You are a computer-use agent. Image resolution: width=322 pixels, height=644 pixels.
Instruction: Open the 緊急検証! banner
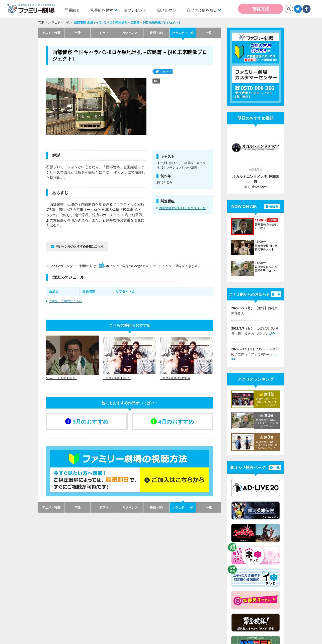tap(256, 622)
